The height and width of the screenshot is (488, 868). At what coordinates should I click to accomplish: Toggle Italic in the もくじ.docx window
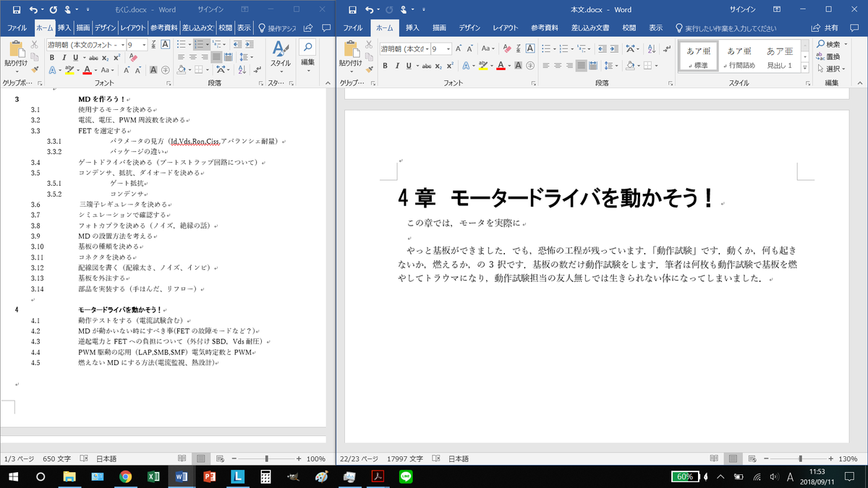point(64,57)
